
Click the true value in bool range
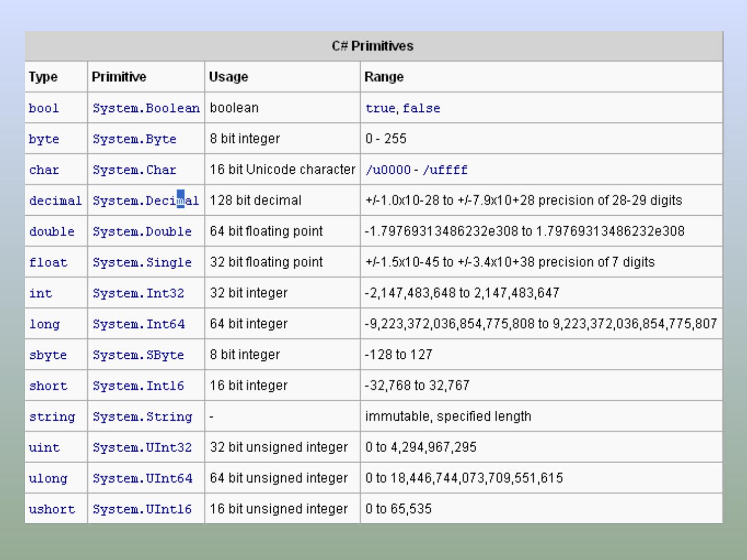point(380,108)
